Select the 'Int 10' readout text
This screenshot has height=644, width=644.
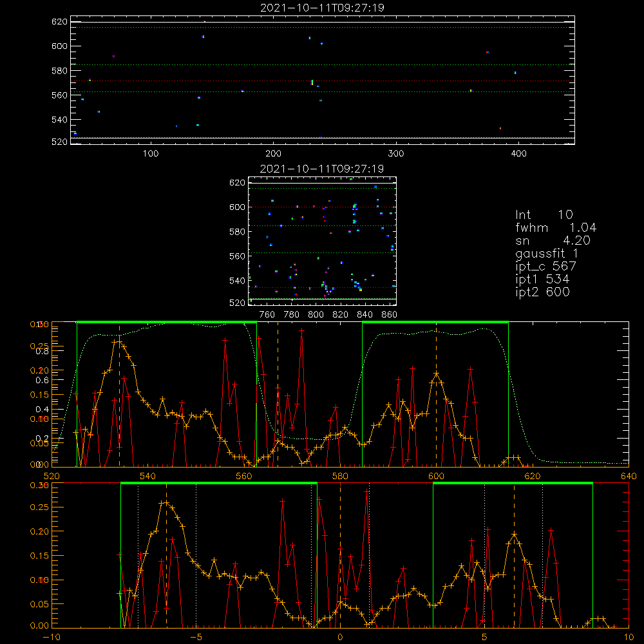click(544, 214)
